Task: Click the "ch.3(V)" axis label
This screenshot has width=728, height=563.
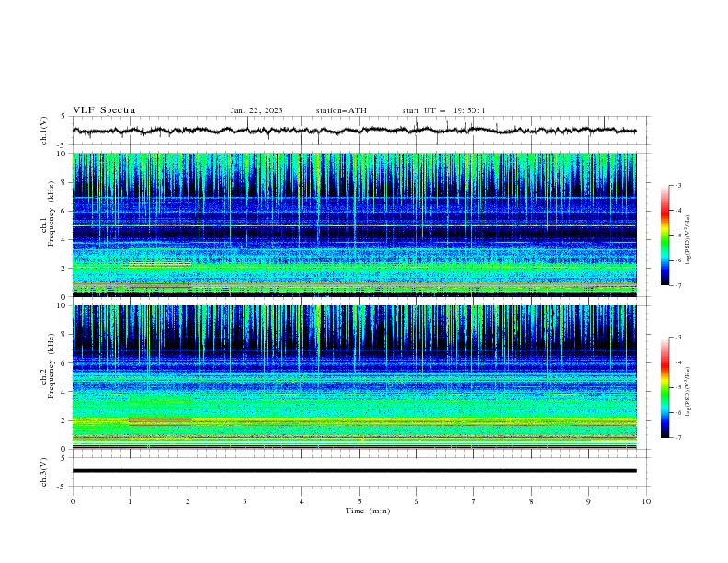Action: click(44, 472)
